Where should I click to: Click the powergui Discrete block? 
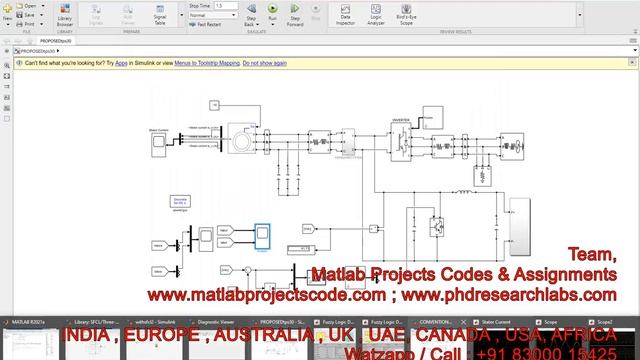pyautogui.click(x=180, y=201)
